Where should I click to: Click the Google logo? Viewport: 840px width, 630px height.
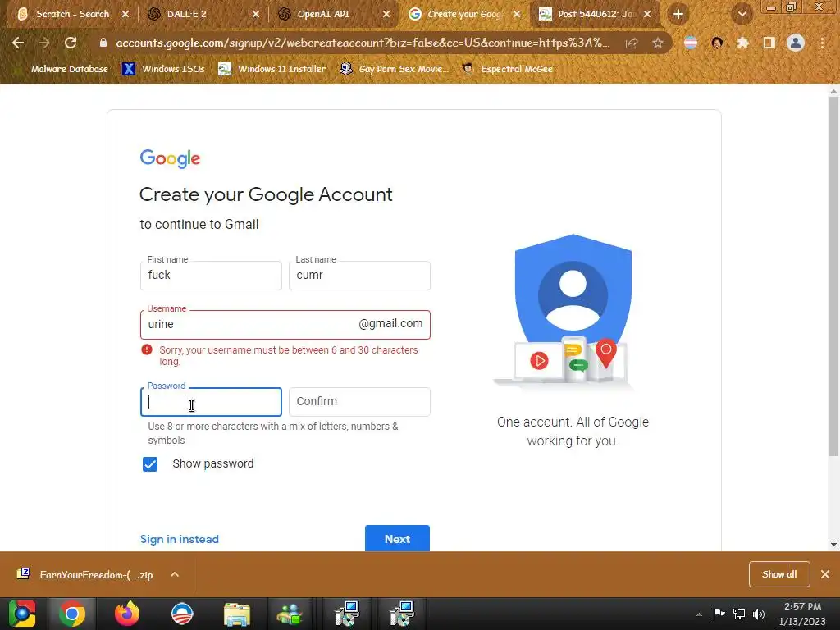coord(170,158)
